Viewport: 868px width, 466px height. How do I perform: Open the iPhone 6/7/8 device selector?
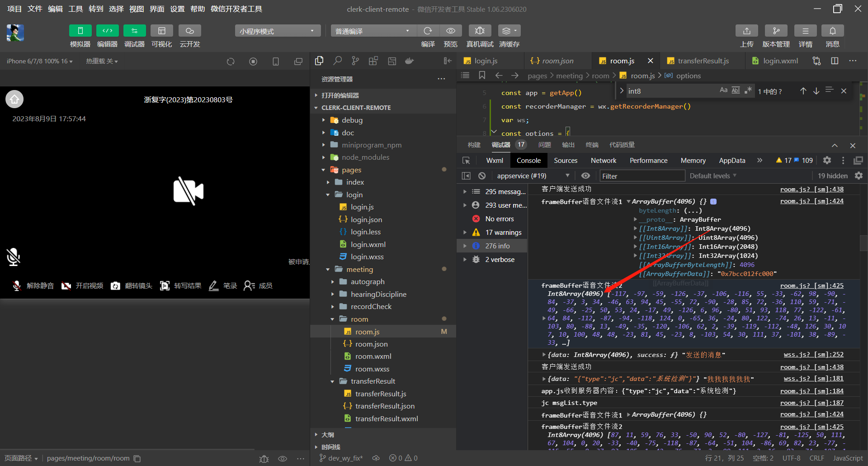coord(40,61)
